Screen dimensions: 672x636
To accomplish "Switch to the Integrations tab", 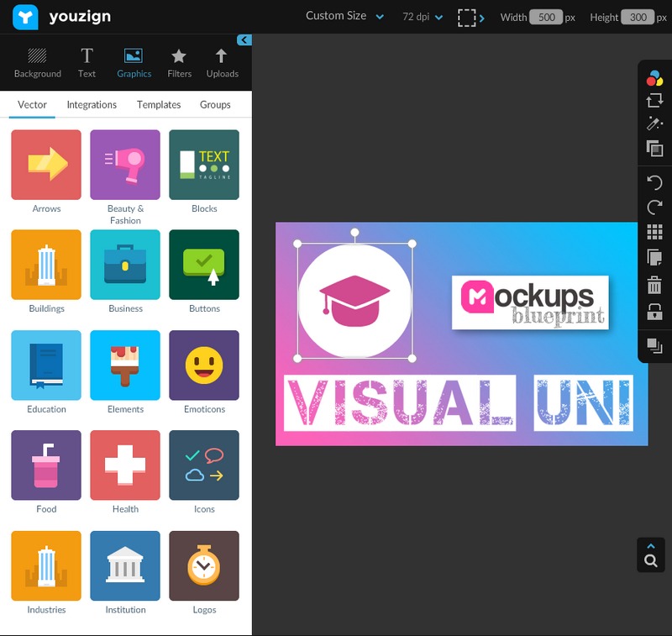I will pyautogui.click(x=92, y=104).
